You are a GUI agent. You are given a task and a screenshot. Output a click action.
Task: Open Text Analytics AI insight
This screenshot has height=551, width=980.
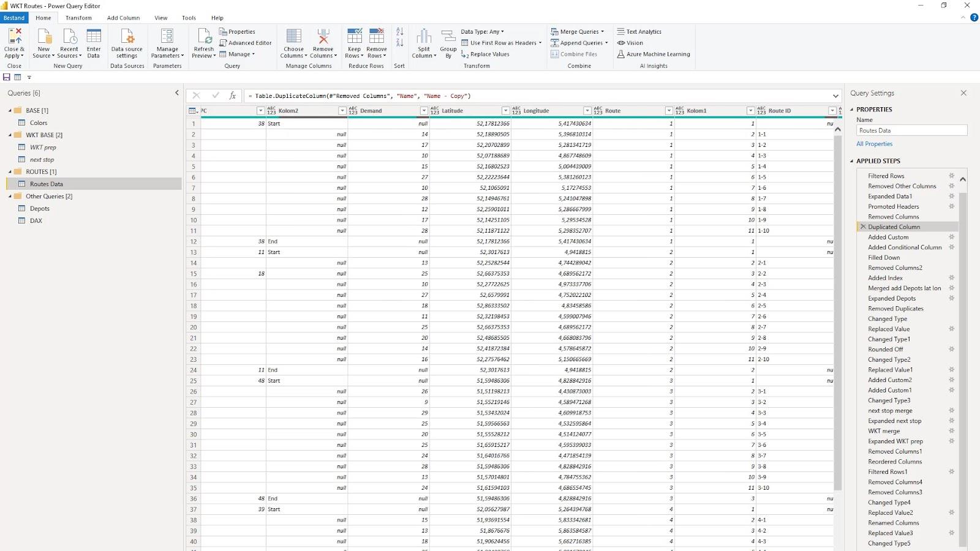[639, 32]
